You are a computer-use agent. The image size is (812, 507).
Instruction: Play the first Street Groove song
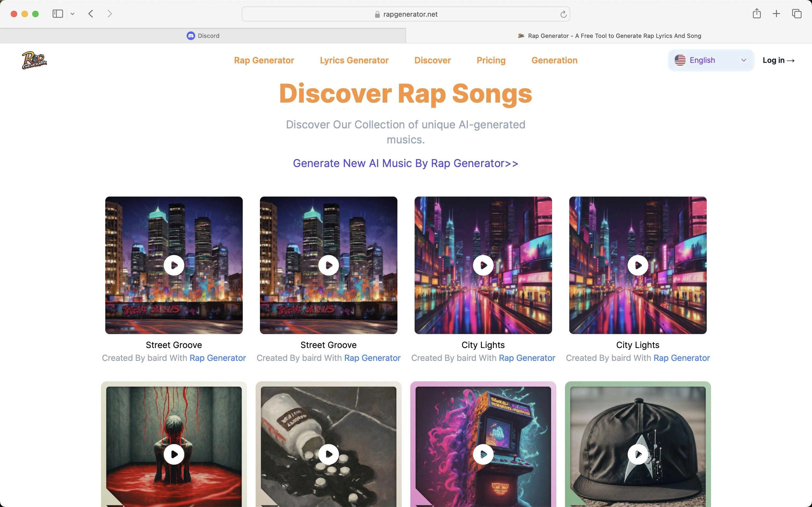pyautogui.click(x=174, y=265)
